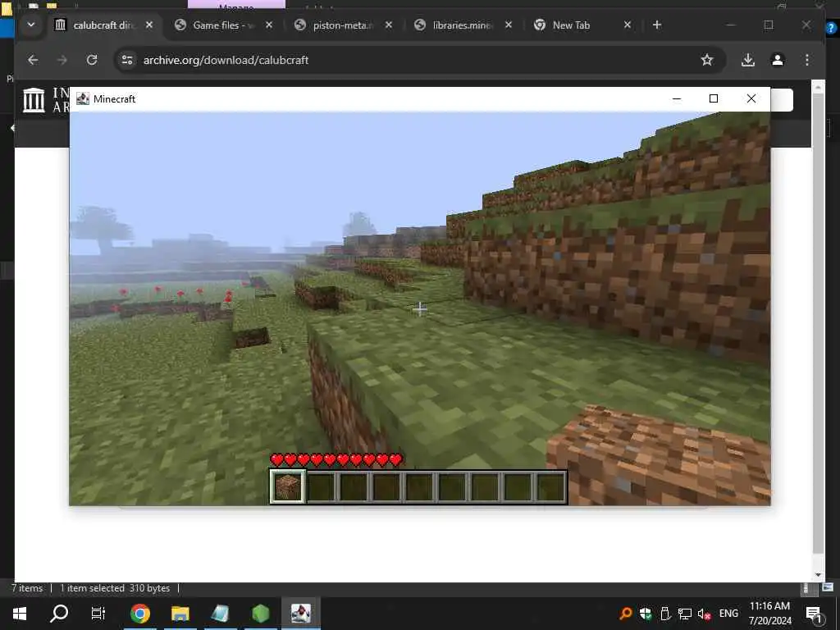Viewport: 840px width, 630px height.
Task: Click safely remove hardware tray icon
Action: point(664,614)
